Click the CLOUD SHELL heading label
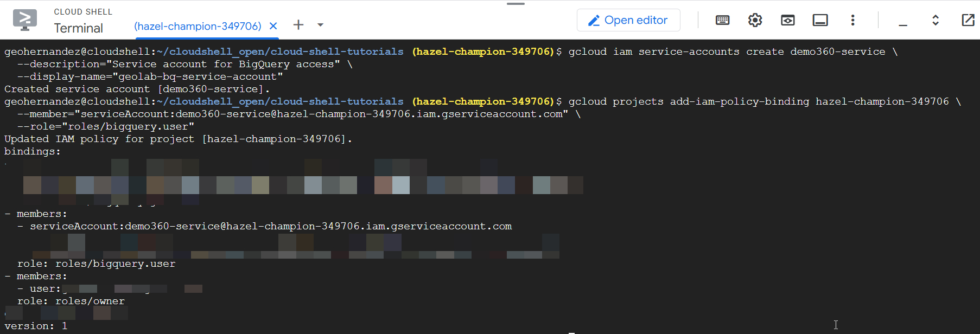 pos(83,12)
